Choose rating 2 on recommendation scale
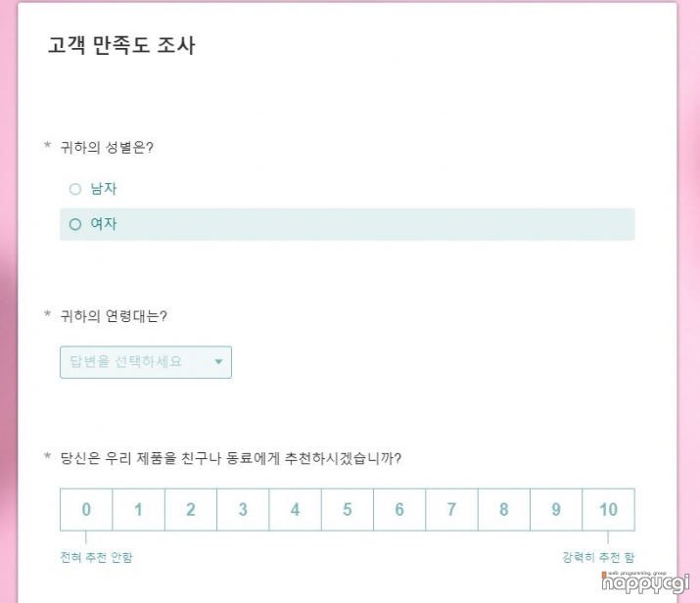The height and width of the screenshot is (603, 700). (x=191, y=509)
